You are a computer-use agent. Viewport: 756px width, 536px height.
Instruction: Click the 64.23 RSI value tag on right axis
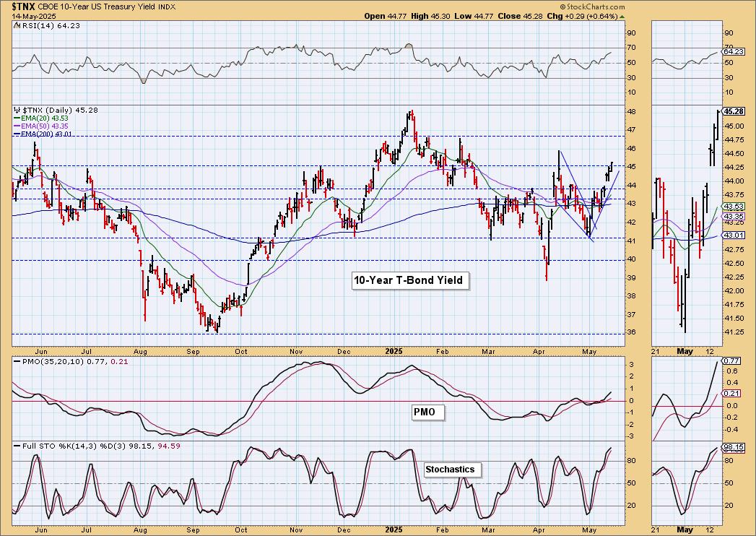click(734, 51)
